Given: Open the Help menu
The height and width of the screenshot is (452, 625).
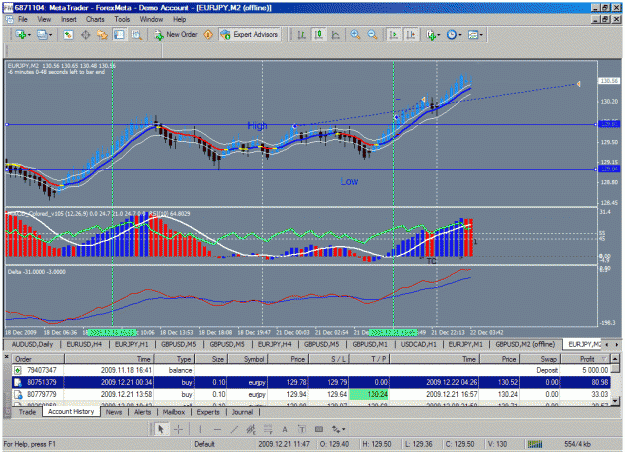Looking at the screenshot, I should [179, 19].
